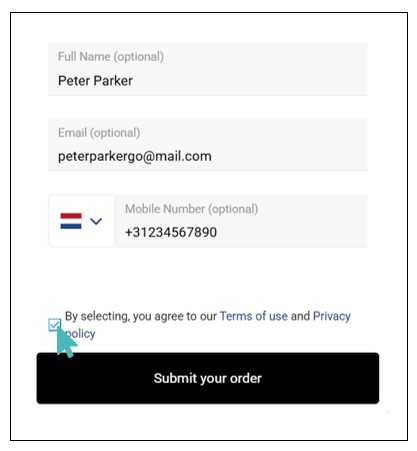Screen dimensions: 417x451
Task: Open the country selector box
Action: click(82, 221)
